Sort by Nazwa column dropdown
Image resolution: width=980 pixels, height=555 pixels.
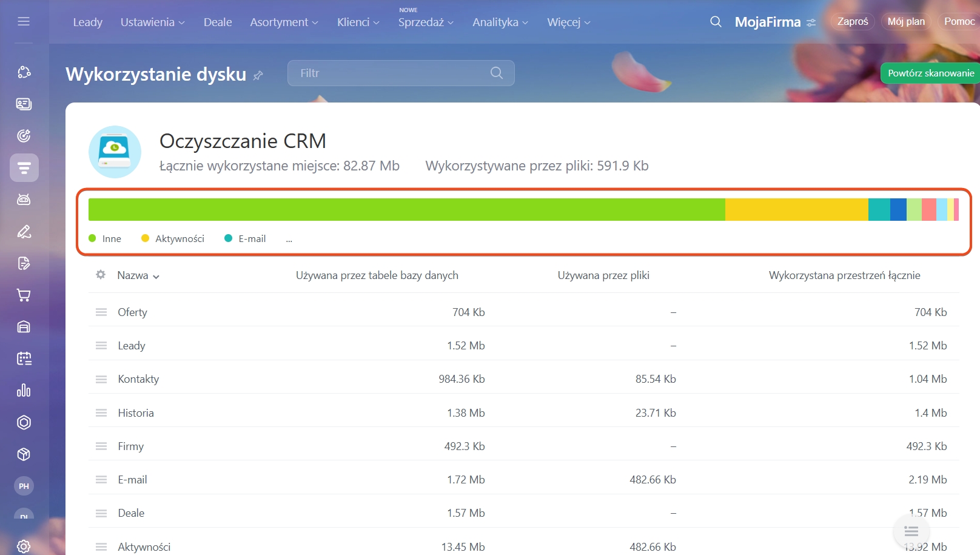138,275
